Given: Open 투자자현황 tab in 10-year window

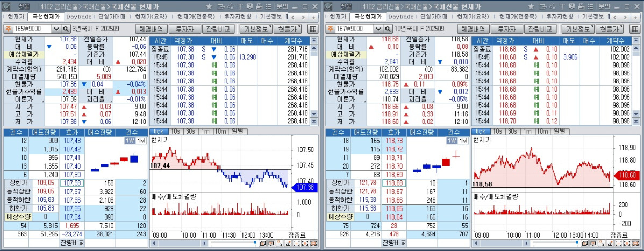Looking at the screenshot, I should pos(560,17).
